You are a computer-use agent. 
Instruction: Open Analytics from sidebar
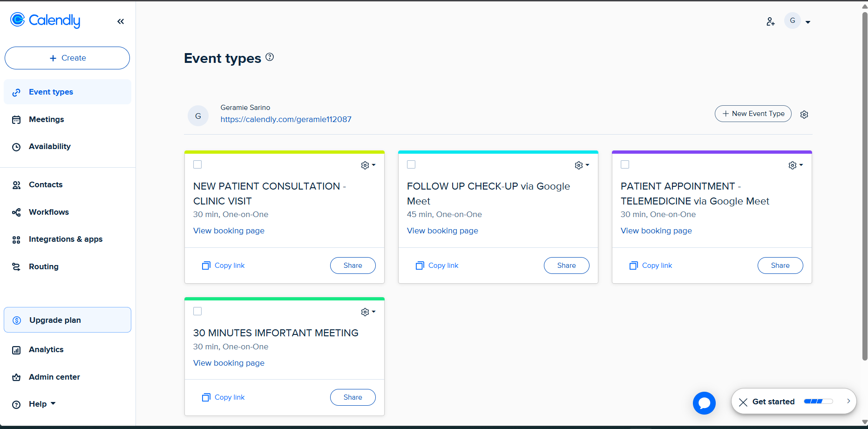pos(68,349)
